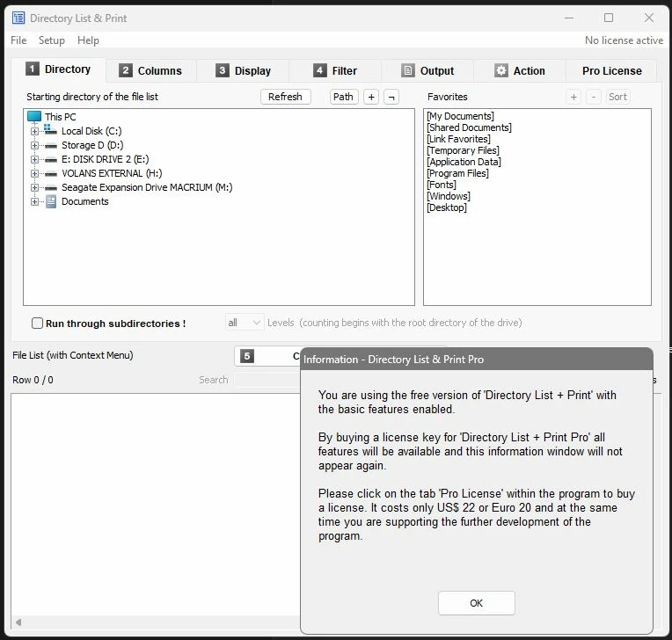
Task: Expand the E: DISK DRIVE 2 node
Action: point(34,160)
